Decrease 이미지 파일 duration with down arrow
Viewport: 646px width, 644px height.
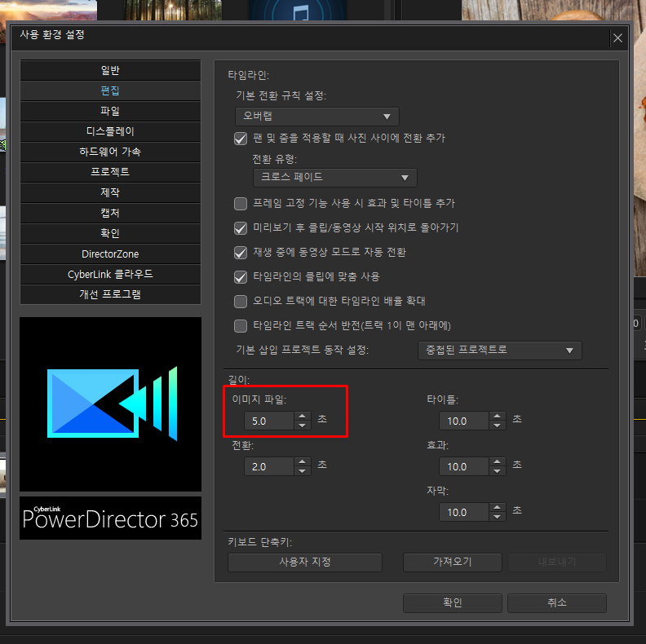[x=303, y=426]
